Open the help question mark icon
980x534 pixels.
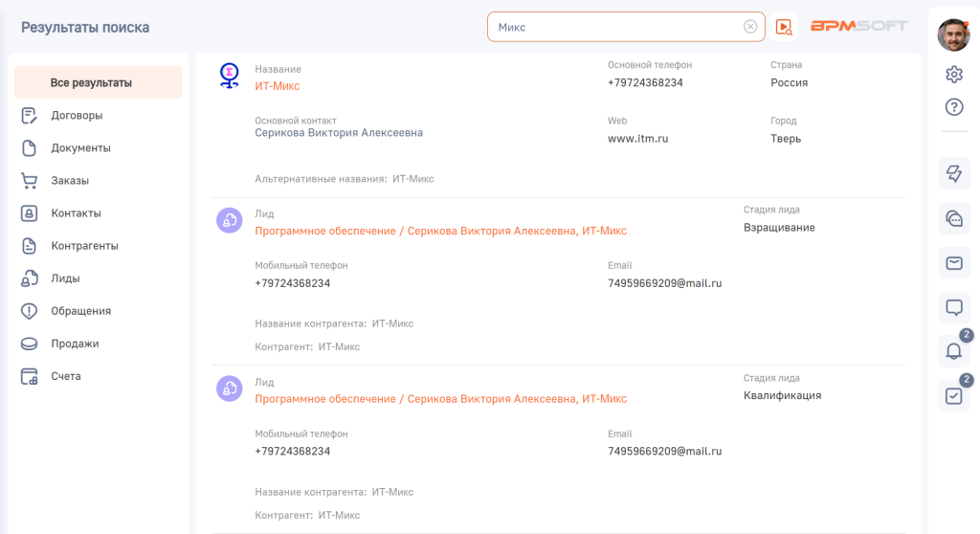click(x=953, y=107)
